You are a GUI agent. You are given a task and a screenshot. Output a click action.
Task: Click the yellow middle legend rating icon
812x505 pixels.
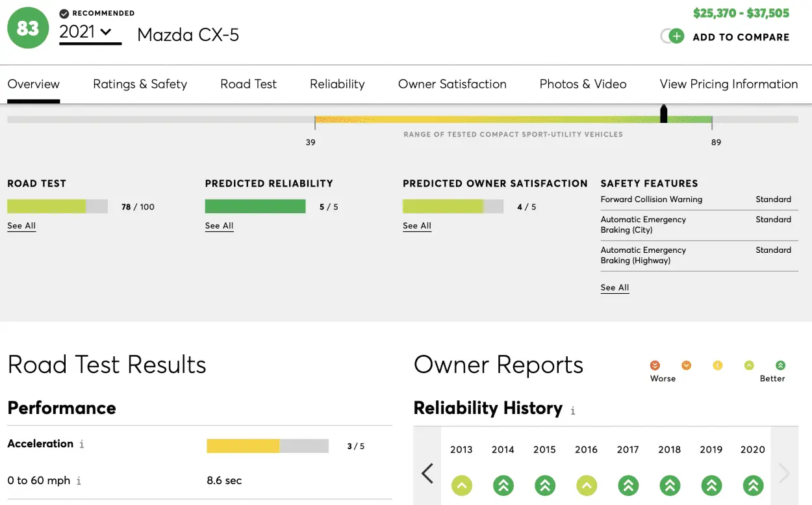click(x=717, y=365)
